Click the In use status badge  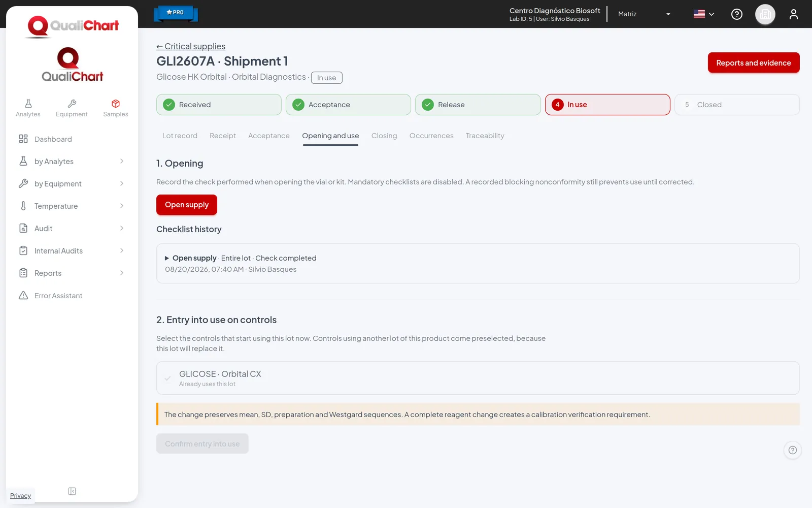click(x=327, y=78)
